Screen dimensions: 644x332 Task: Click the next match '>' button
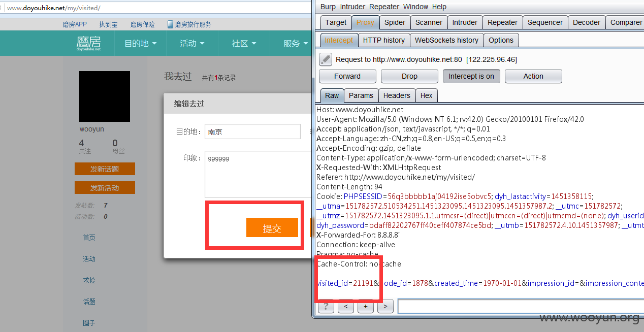click(385, 306)
